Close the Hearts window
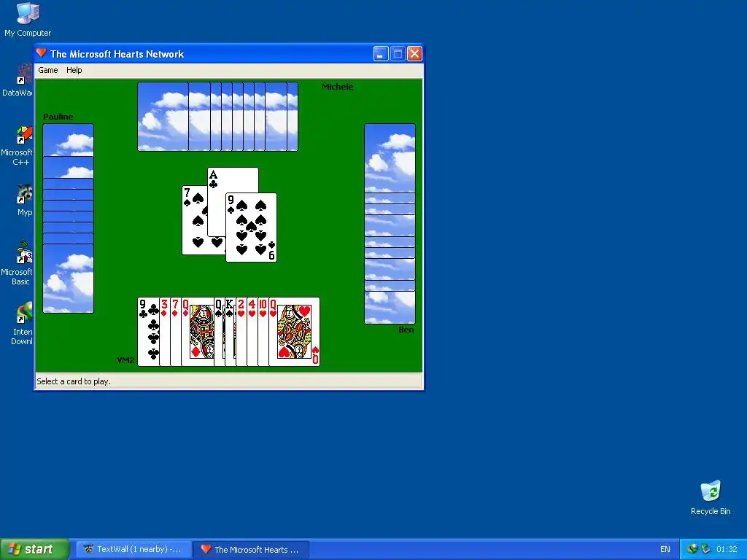This screenshot has width=747, height=560. point(414,54)
